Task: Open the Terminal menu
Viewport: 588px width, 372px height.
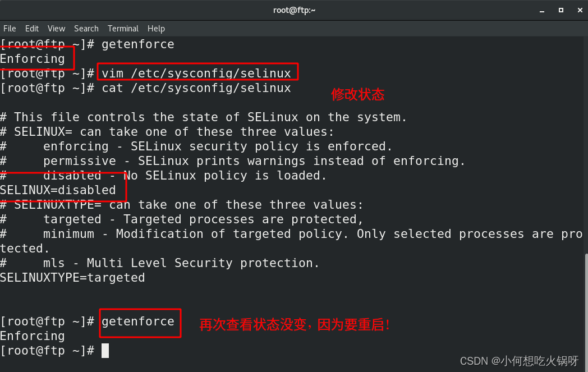Action: pos(123,29)
